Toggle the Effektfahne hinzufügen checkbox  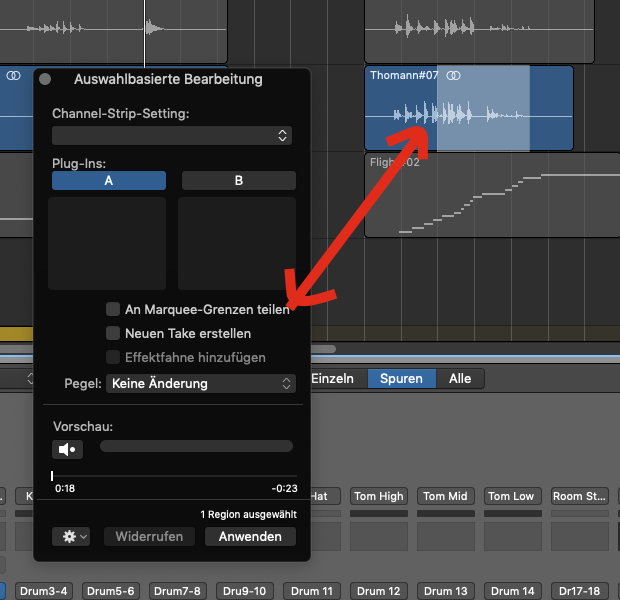click(114, 357)
